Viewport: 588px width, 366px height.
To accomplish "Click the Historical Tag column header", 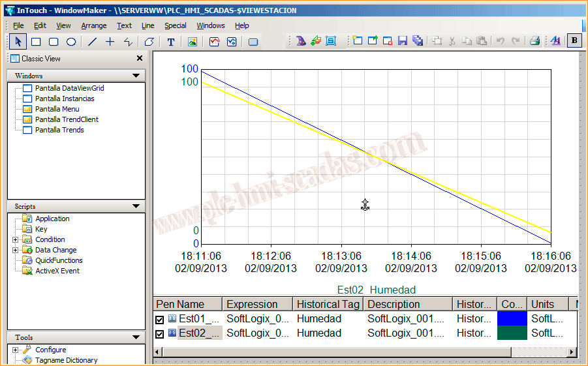I will (x=327, y=304).
